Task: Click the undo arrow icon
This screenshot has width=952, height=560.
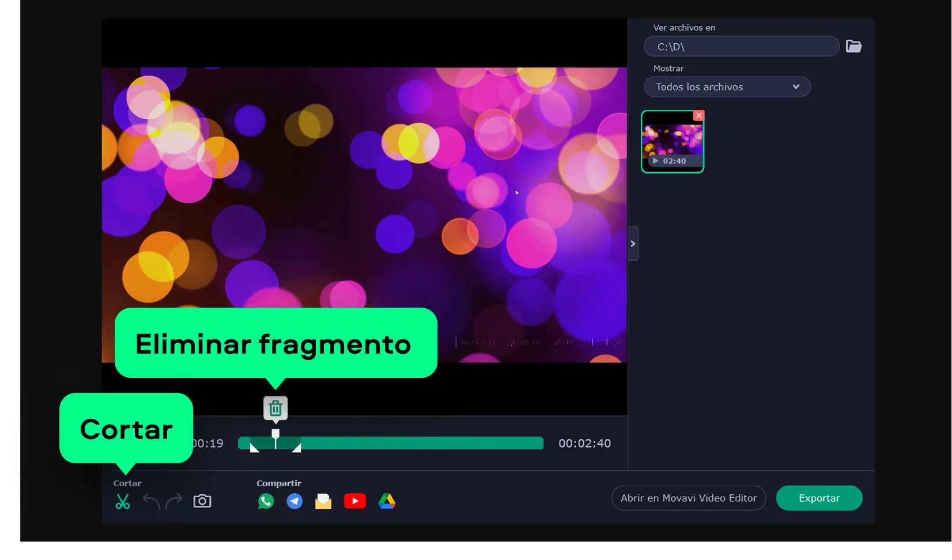Action: click(151, 501)
